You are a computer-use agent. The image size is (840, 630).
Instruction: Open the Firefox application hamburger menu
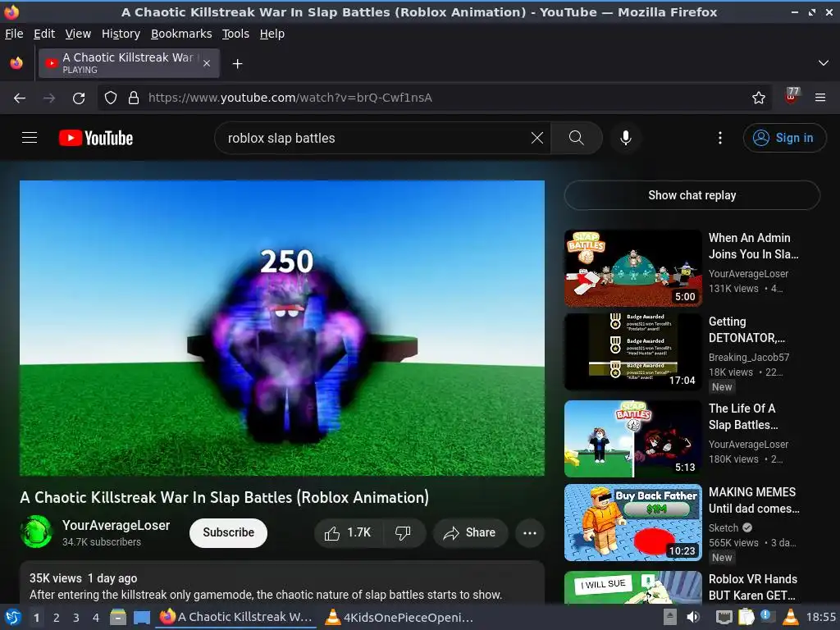click(820, 98)
